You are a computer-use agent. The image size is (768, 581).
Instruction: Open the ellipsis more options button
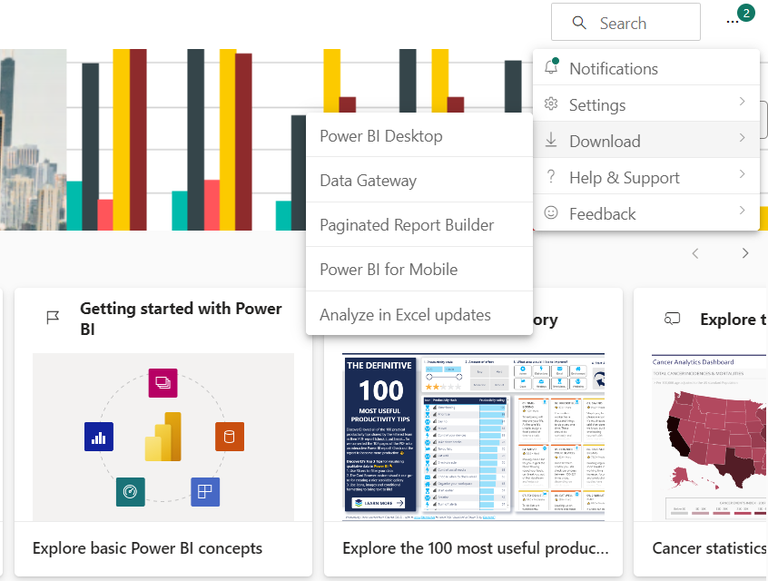click(733, 22)
